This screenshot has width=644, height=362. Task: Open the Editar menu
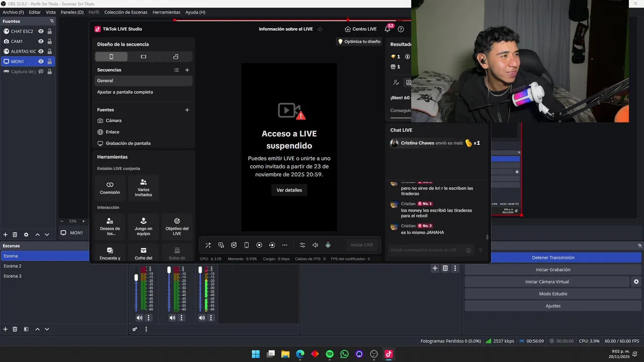point(35,12)
